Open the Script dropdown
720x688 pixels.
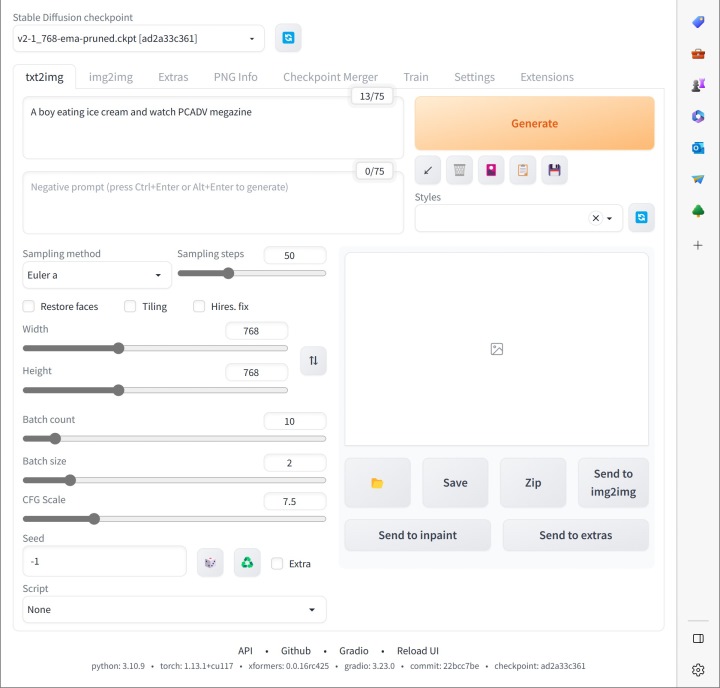174,609
